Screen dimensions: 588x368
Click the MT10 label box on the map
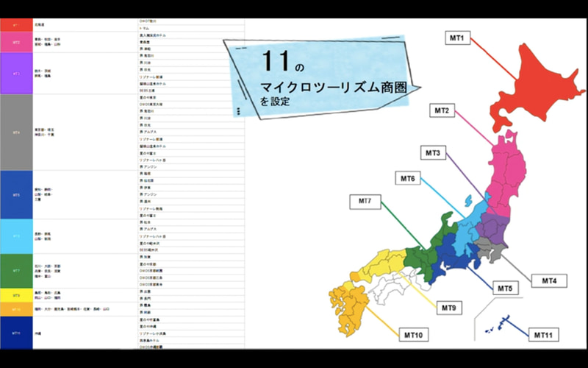(414, 335)
